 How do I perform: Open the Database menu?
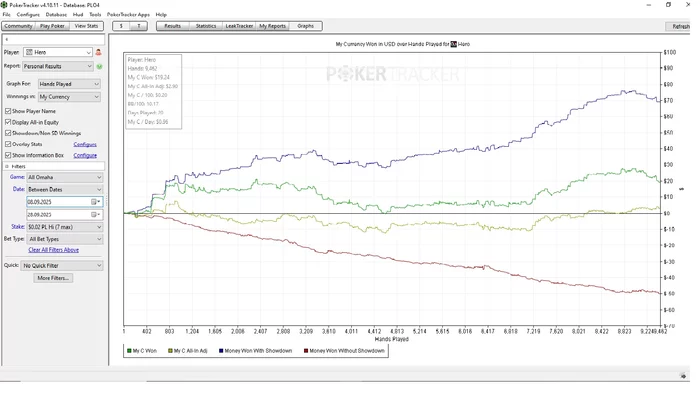point(56,15)
